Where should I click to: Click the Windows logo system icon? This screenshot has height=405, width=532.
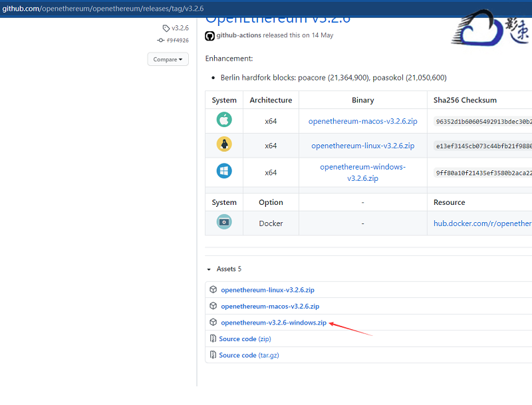[224, 172]
